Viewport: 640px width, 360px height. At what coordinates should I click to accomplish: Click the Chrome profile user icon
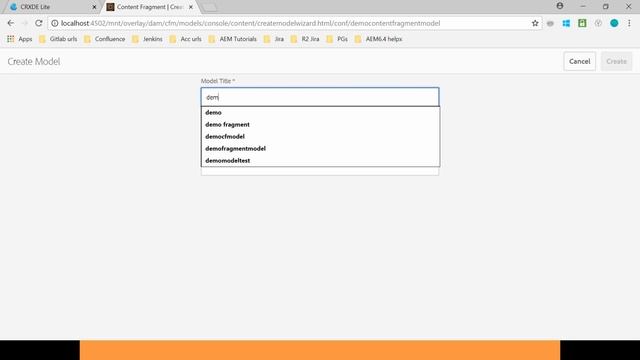click(x=560, y=6)
